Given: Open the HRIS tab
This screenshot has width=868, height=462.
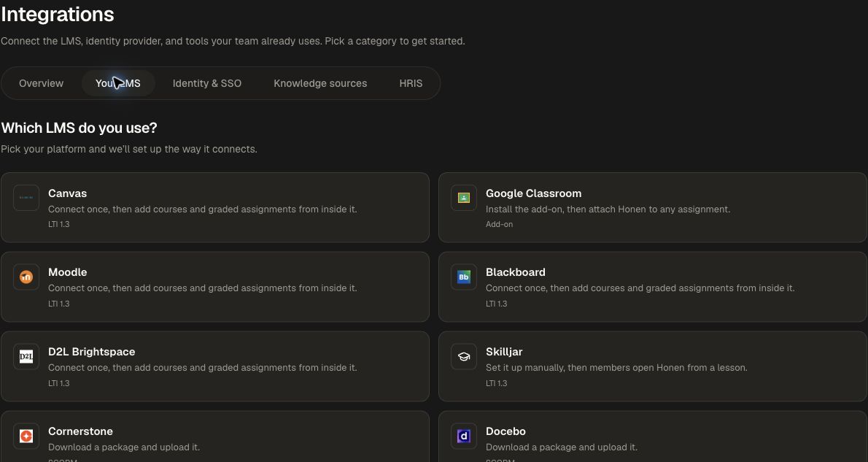Looking at the screenshot, I should pos(411,83).
